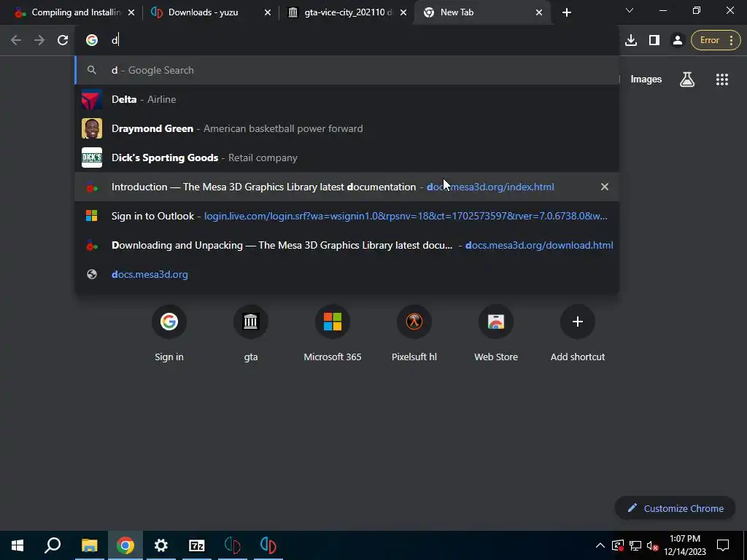Open 7-Zip from taskbar
The height and width of the screenshot is (560, 747).
click(197, 545)
